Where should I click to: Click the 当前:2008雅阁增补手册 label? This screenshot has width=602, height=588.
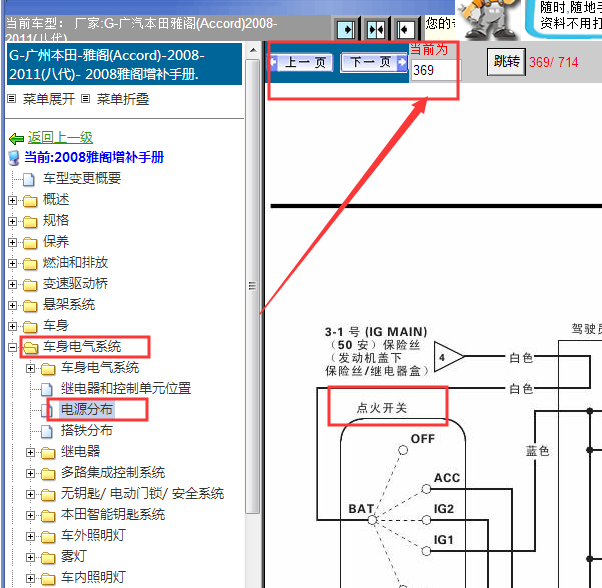(x=94, y=157)
